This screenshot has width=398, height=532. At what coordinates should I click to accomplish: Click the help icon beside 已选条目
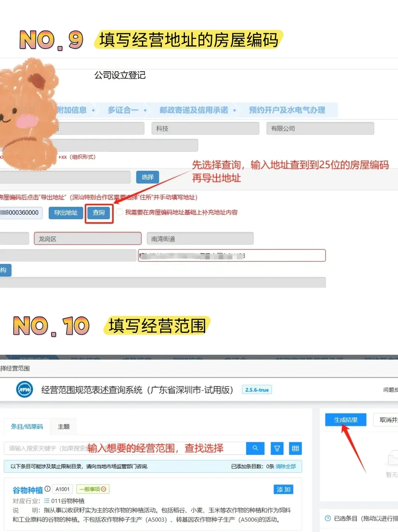(328, 519)
